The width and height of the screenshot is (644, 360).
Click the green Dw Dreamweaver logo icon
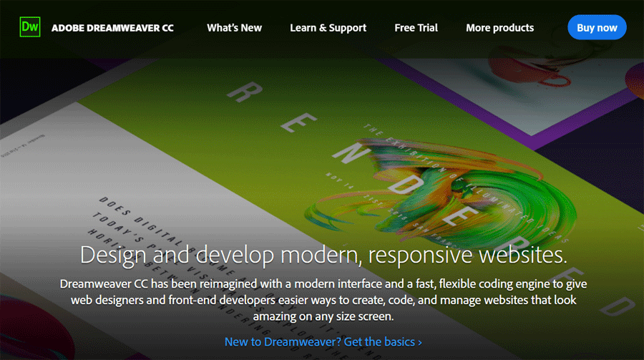[x=29, y=28]
